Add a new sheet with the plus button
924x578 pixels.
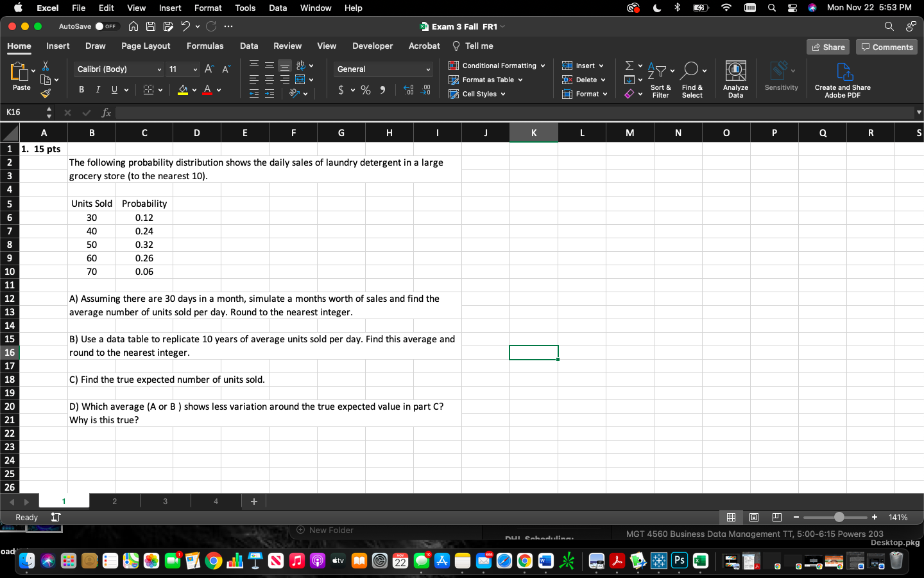tap(253, 501)
